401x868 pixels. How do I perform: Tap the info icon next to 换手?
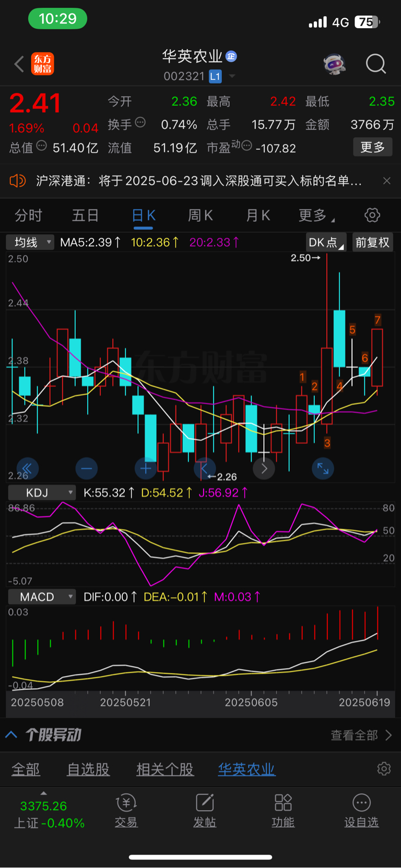pos(140,123)
